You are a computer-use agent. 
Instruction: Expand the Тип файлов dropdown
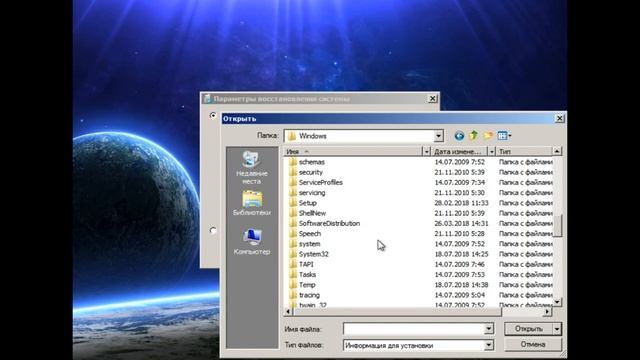coord(489,345)
